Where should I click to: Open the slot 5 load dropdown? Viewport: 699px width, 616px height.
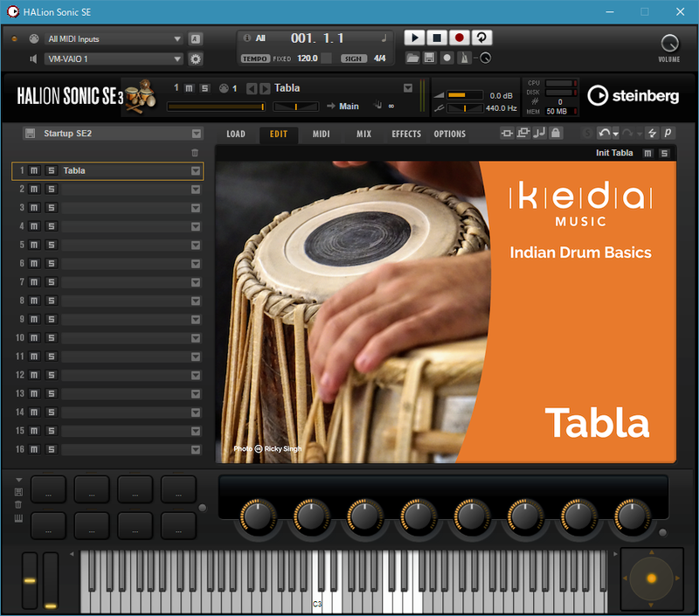click(196, 246)
